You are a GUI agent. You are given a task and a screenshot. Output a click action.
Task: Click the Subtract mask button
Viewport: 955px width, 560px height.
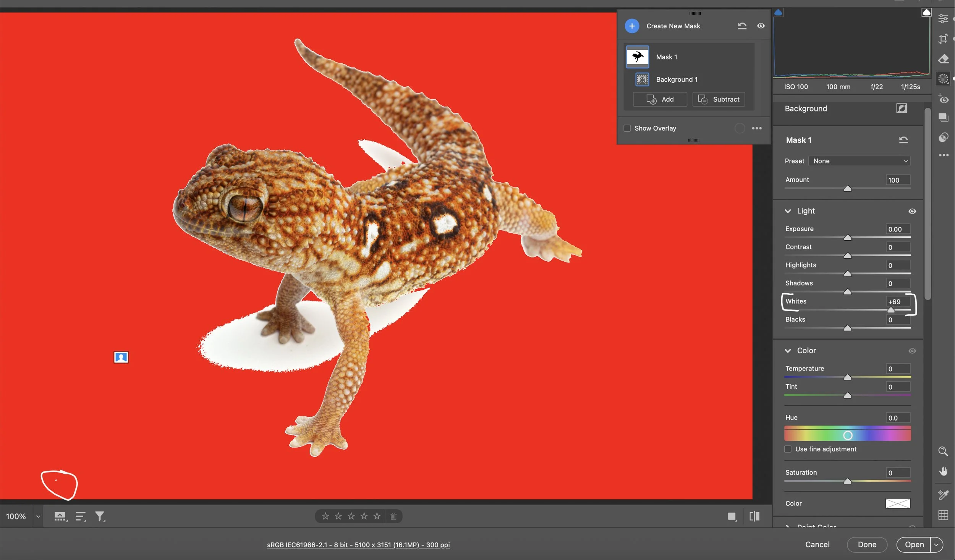[x=719, y=99]
